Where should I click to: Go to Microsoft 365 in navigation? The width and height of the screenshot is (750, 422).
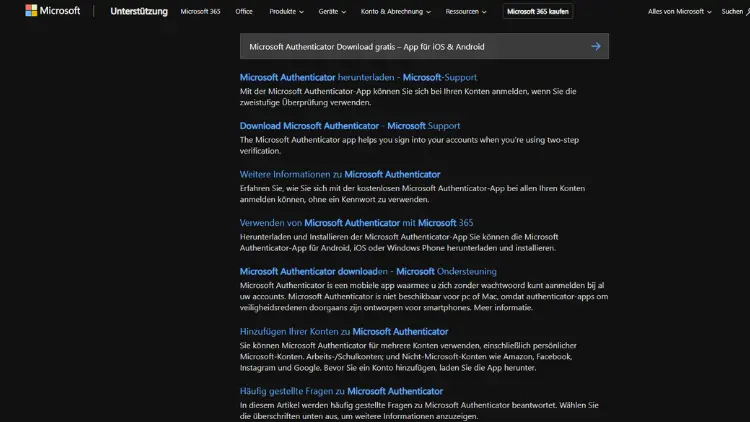point(200,11)
